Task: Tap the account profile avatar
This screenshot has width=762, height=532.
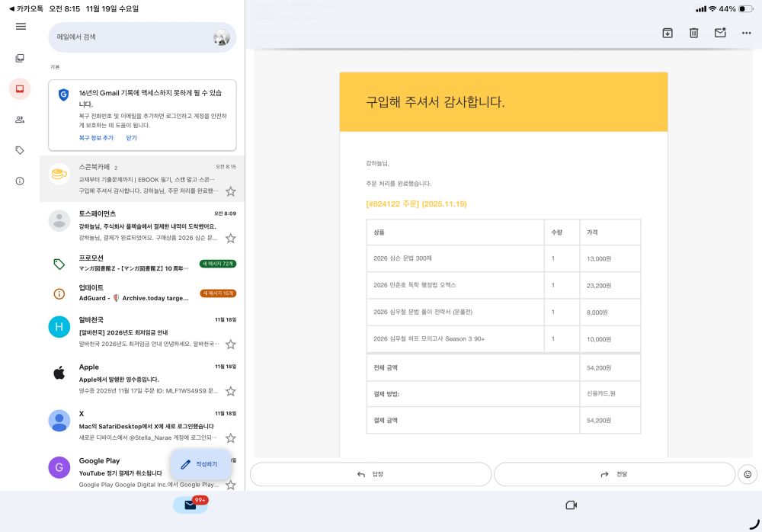Action: [x=222, y=37]
